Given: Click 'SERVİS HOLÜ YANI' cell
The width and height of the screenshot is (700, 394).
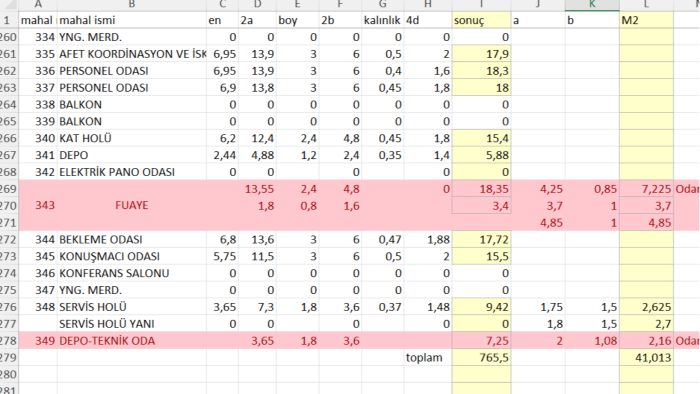Looking at the screenshot, I should 132,324.
